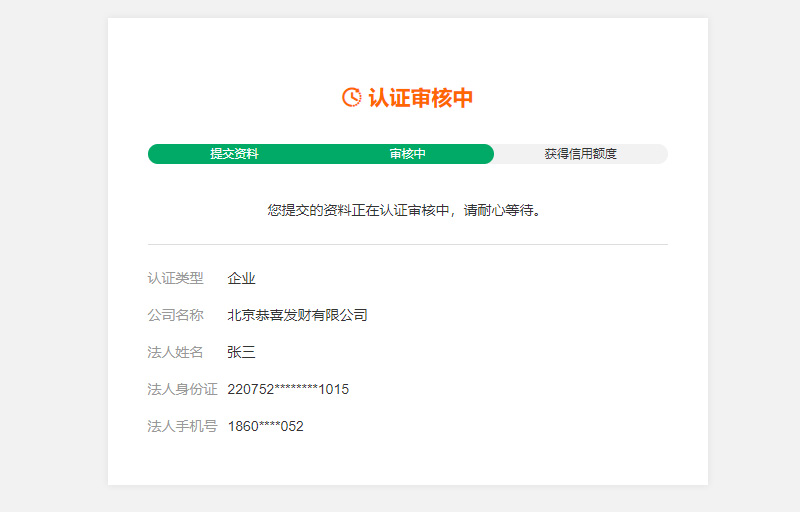Screen dimensions: 800x512
Task: Click the 公司名称 label
Action: [x=176, y=315]
